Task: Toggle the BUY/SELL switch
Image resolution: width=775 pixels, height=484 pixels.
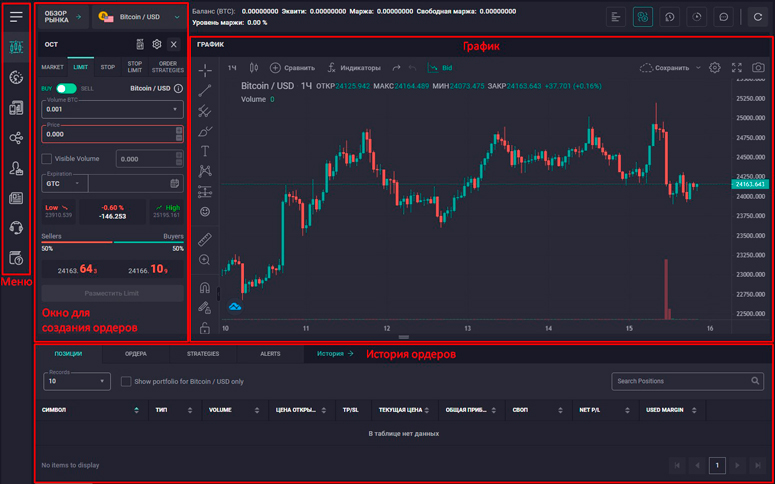Action: point(66,88)
